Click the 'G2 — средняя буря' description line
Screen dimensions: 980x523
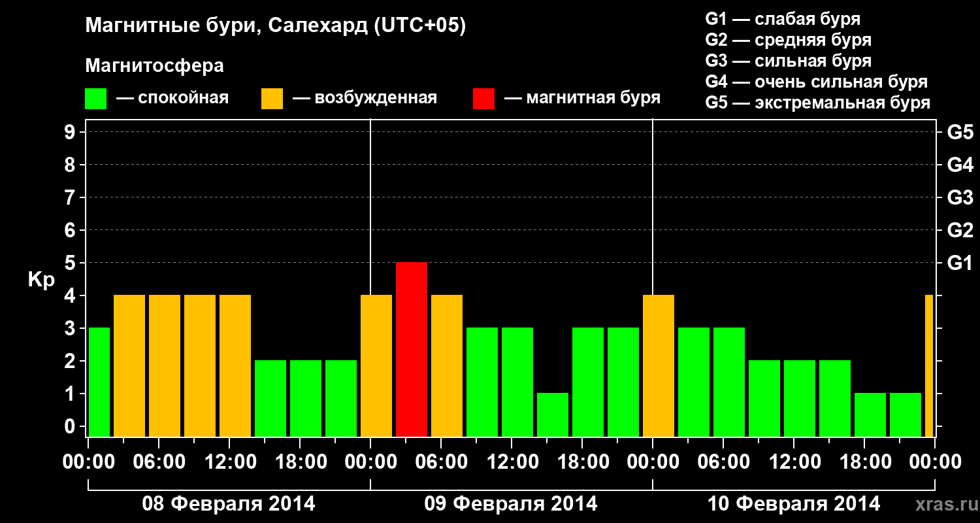(x=789, y=39)
